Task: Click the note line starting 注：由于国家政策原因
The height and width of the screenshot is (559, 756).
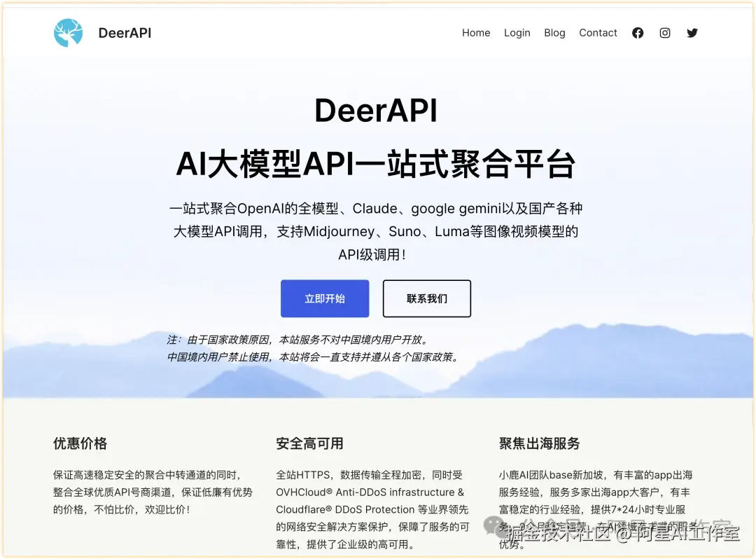Action: [x=297, y=340]
